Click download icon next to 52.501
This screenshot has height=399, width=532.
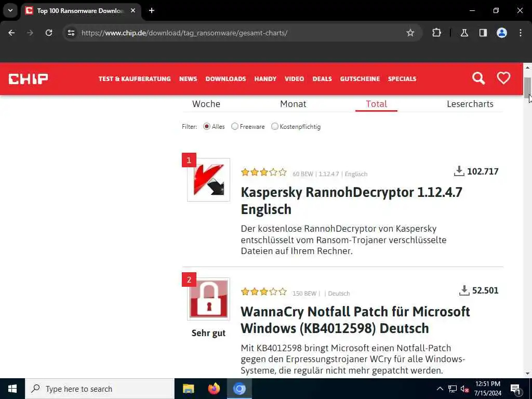coord(464,290)
